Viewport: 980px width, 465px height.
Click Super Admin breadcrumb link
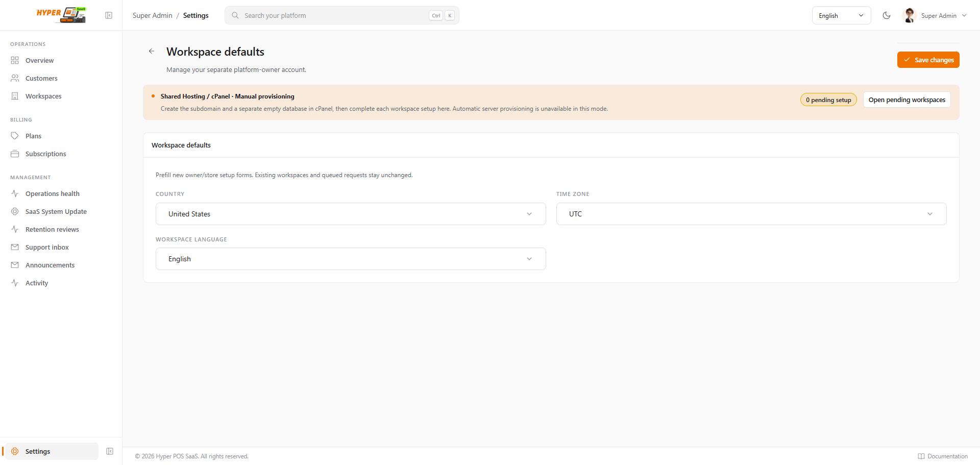tap(153, 15)
